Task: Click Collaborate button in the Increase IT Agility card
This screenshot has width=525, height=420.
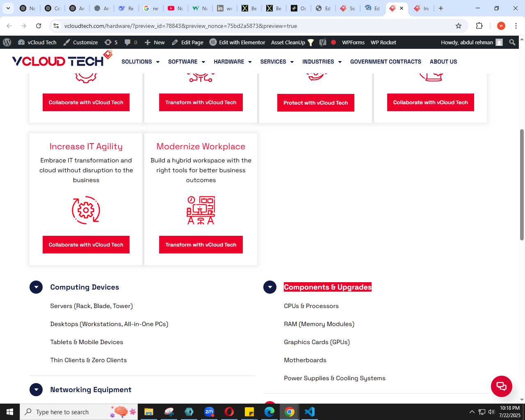Action: tap(86, 245)
